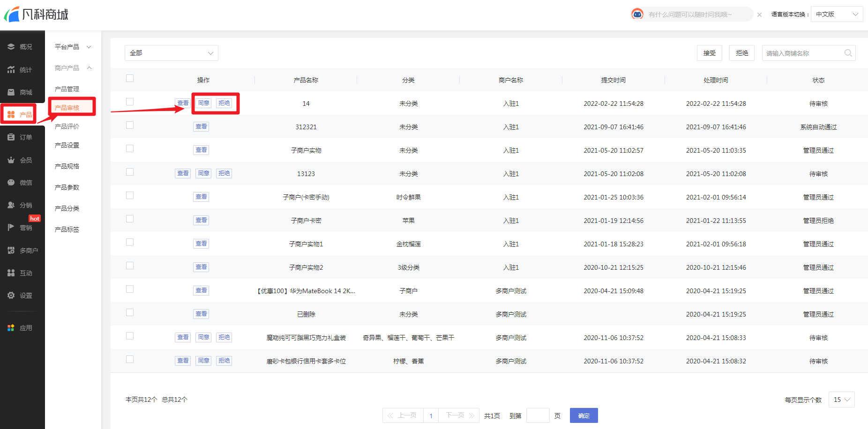This screenshot has width=868, height=429.
Task: Select the checkbox for product 312321
Action: coord(130,126)
